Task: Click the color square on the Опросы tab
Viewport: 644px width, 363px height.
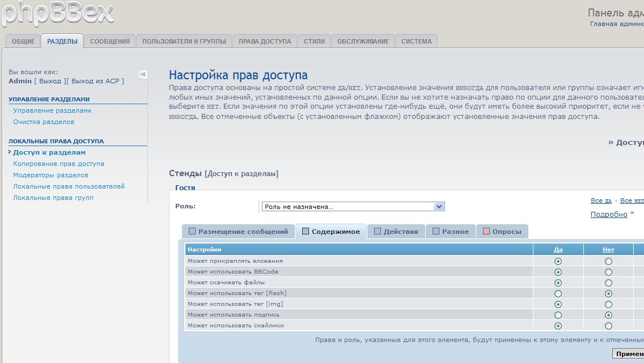Action: 486,231
